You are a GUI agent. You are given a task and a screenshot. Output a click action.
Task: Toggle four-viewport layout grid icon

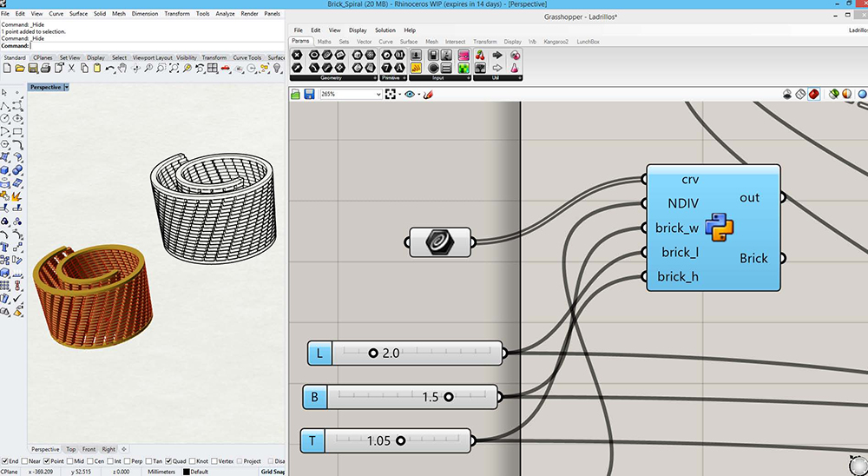213,68
